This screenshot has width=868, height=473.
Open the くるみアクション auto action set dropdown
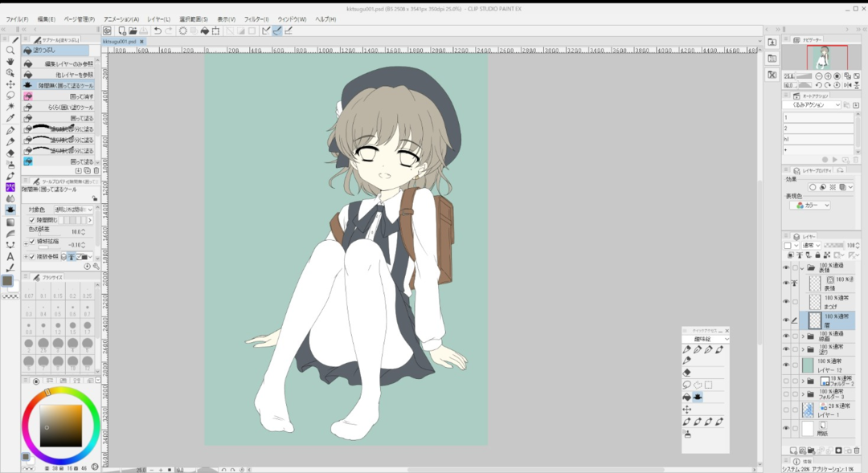click(813, 104)
